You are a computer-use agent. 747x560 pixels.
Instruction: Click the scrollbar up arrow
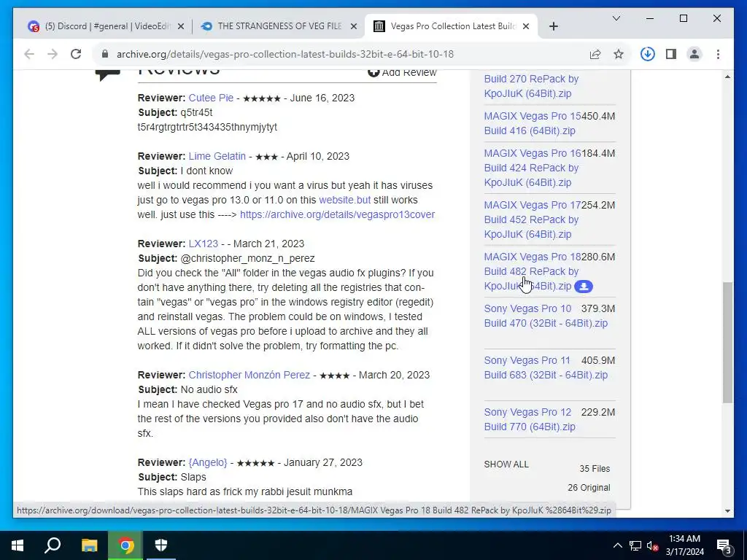click(727, 77)
